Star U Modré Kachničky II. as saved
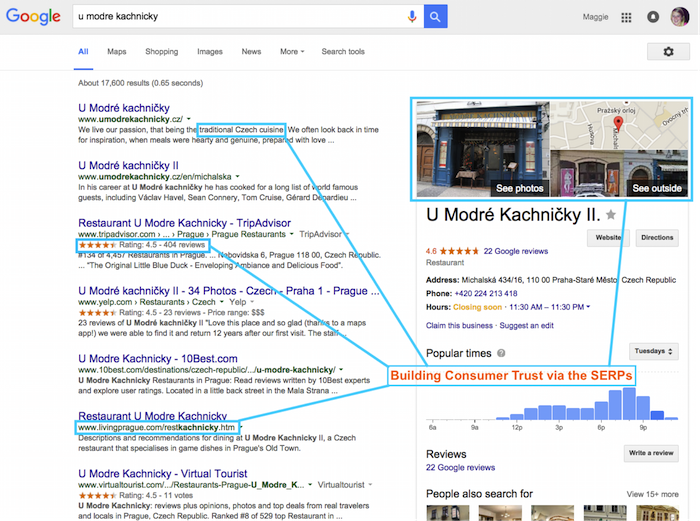Viewport: 700px width, 521px height. (610, 215)
